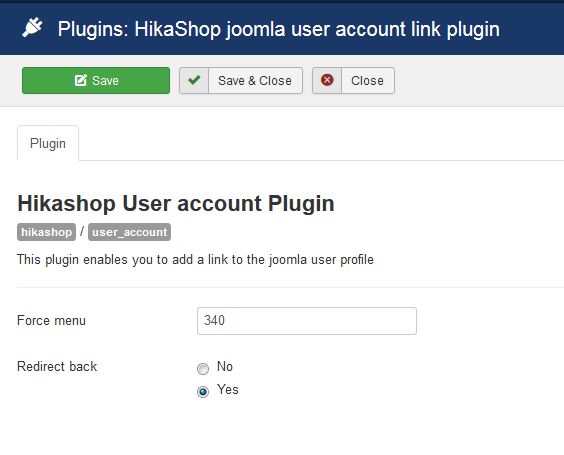Click the hikashop gray label badge
The image size is (564, 455).
pos(46,232)
